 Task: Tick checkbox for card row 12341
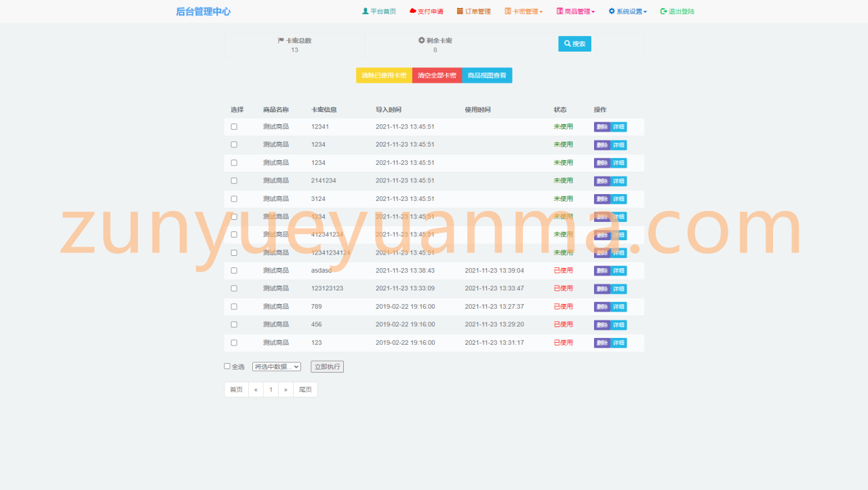coord(234,127)
